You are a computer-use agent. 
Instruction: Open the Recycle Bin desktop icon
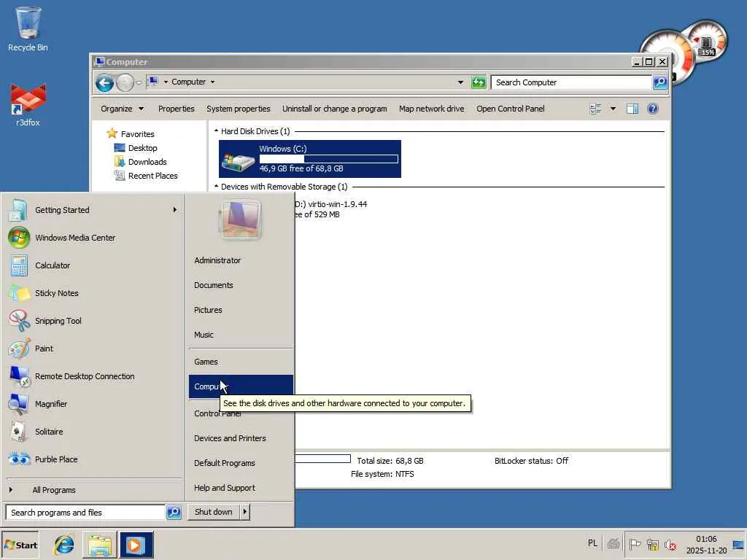(x=28, y=28)
